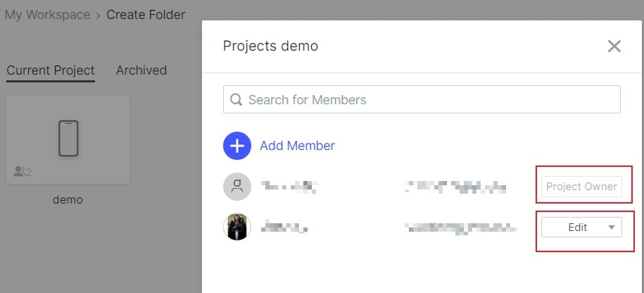Select the project owner's blurred name
The image size is (644, 293).
(x=290, y=187)
